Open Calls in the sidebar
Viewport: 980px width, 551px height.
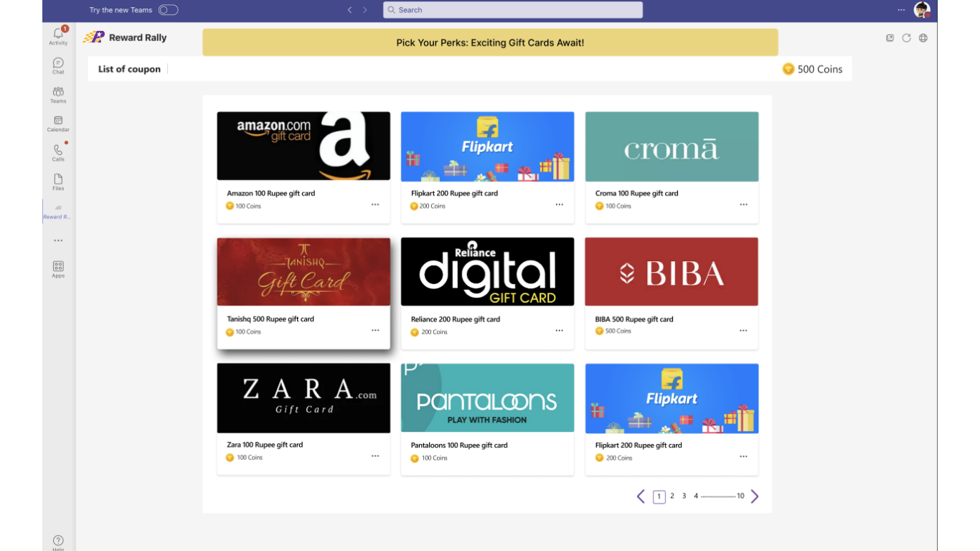(x=58, y=153)
